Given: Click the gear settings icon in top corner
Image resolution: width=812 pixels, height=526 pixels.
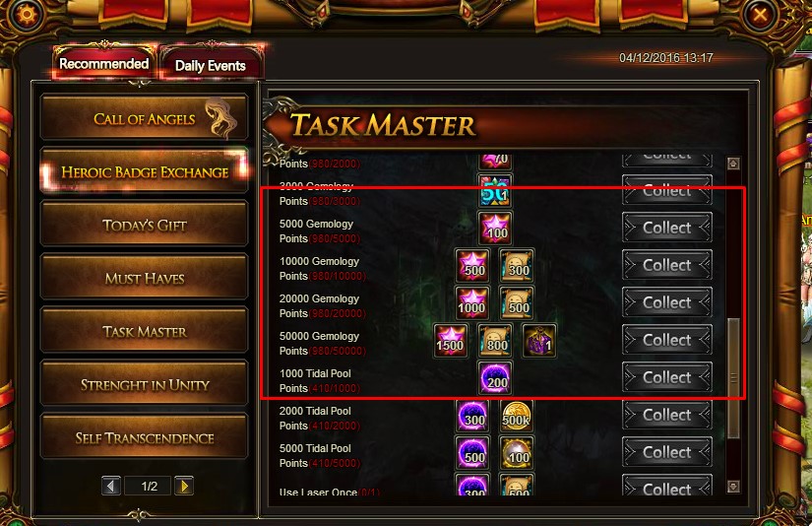Looking at the screenshot, I should point(27,14).
